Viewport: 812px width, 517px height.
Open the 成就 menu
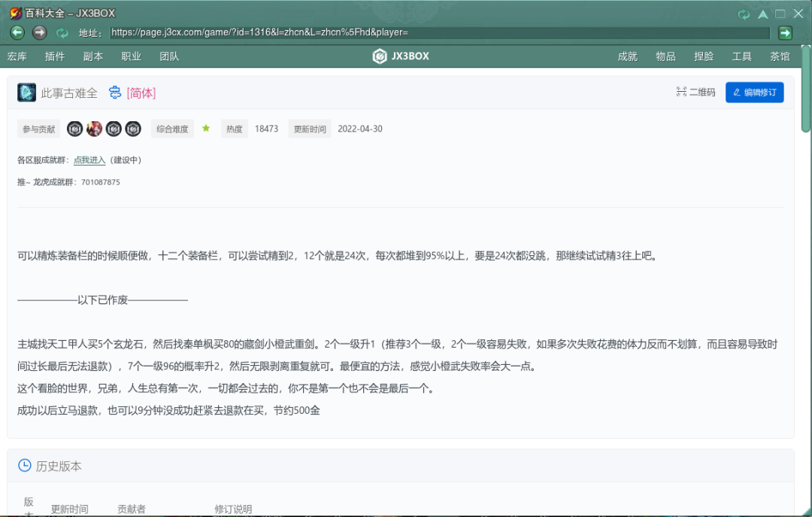tap(628, 56)
